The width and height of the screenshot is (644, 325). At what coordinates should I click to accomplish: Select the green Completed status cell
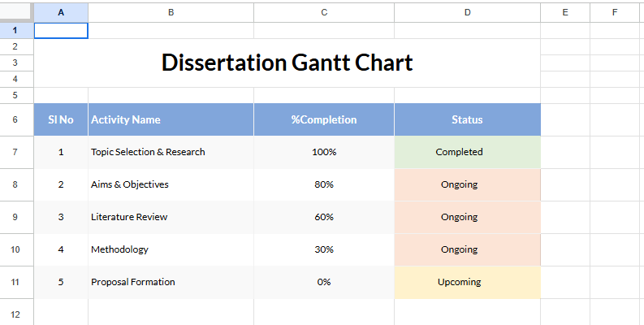point(467,152)
